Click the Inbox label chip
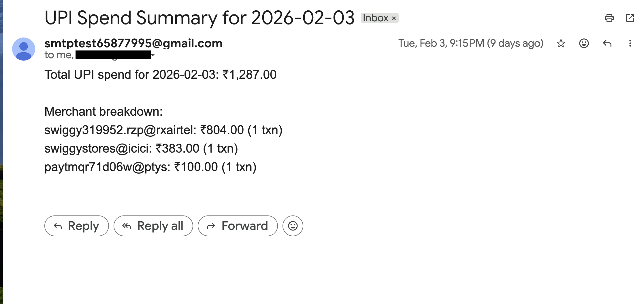The height and width of the screenshot is (304, 644). (x=375, y=18)
